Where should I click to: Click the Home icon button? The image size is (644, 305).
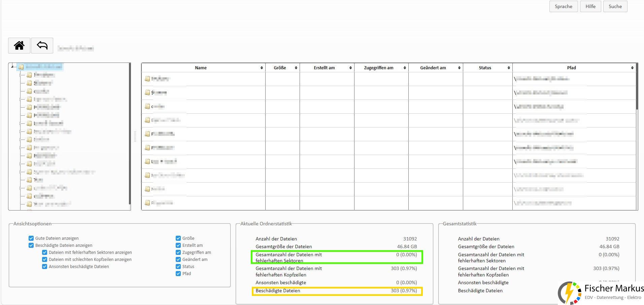tap(19, 45)
